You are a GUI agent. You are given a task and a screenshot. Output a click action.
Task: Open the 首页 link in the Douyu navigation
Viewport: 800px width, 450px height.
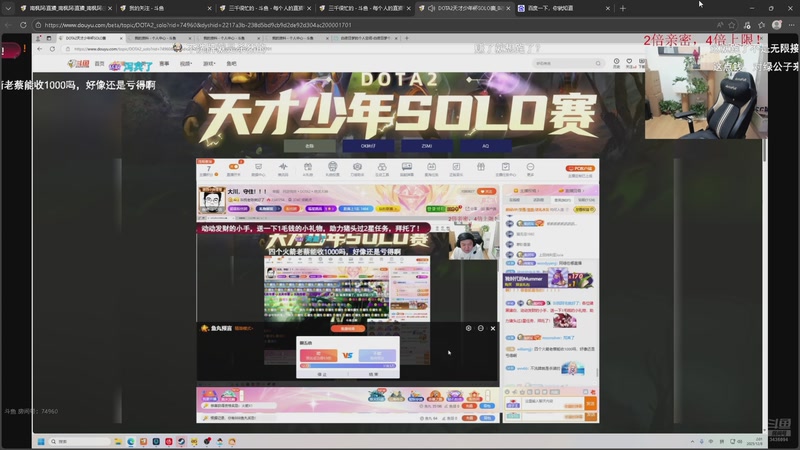[99, 63]
